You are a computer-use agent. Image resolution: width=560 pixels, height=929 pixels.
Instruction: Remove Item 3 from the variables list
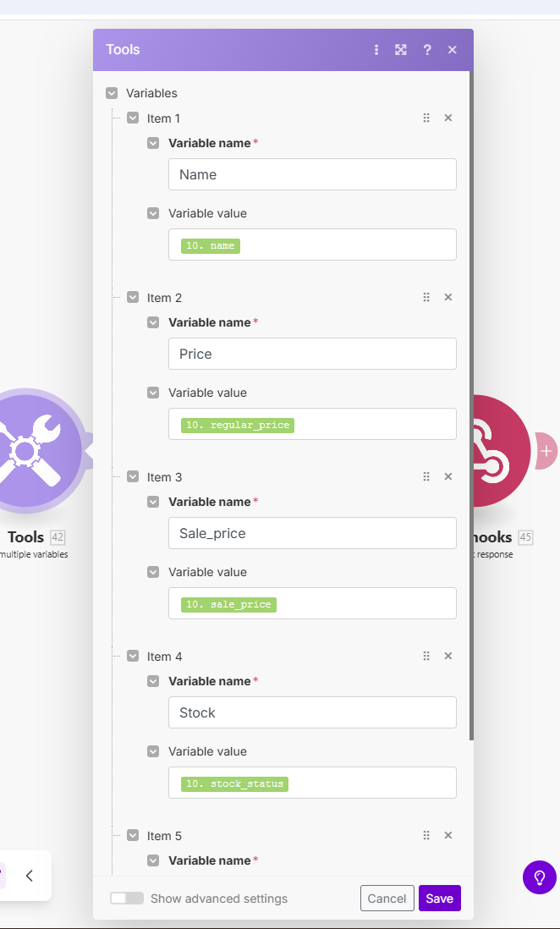(x=448, y=476)
